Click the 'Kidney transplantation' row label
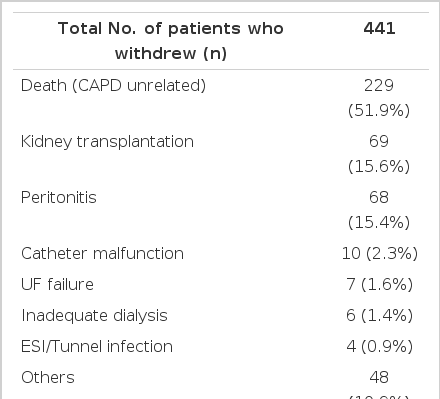The image size is (440, 399). pos(107,142)
